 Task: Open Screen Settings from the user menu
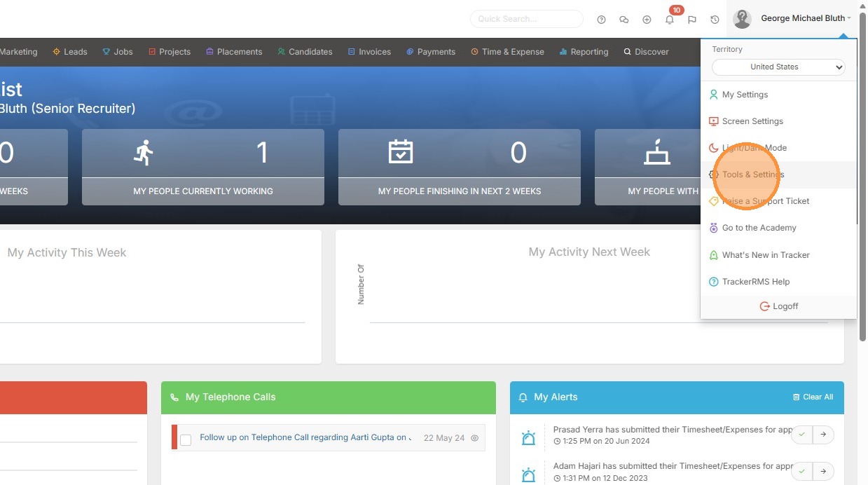(778, 121)
